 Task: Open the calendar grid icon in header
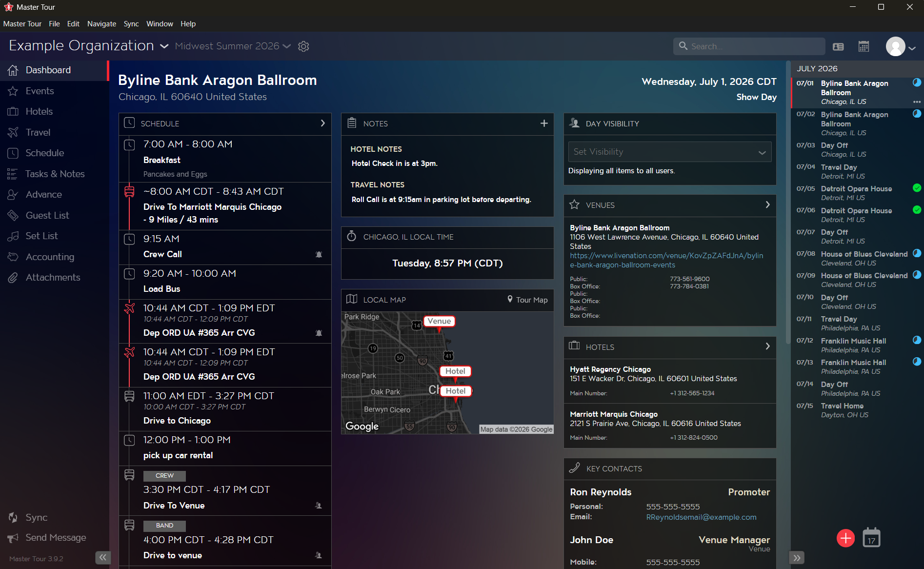[864, 47]
